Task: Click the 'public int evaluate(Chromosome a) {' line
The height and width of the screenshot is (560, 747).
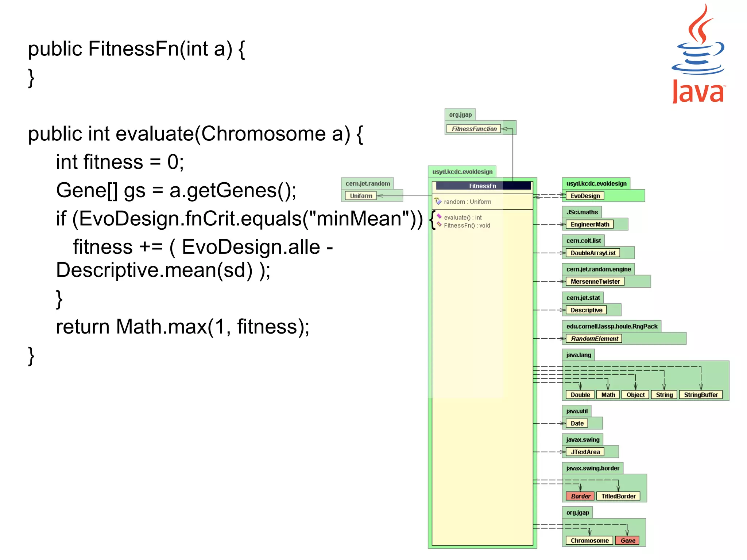Action: [x=196, y=134]
